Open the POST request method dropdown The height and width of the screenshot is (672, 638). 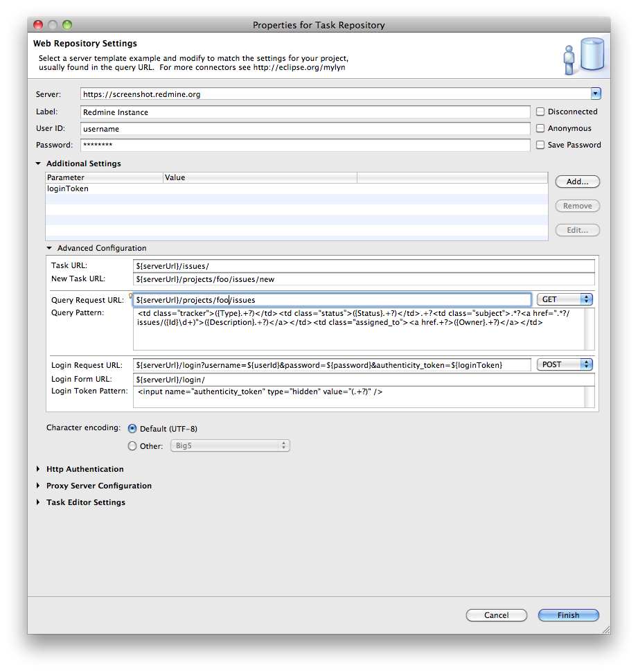pyautogui.click(x=565, y=364)
